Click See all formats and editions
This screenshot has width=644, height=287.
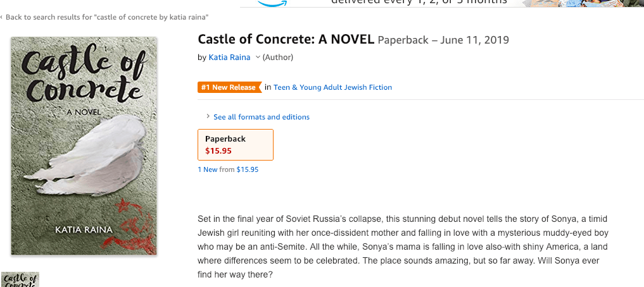coord(261,117)
